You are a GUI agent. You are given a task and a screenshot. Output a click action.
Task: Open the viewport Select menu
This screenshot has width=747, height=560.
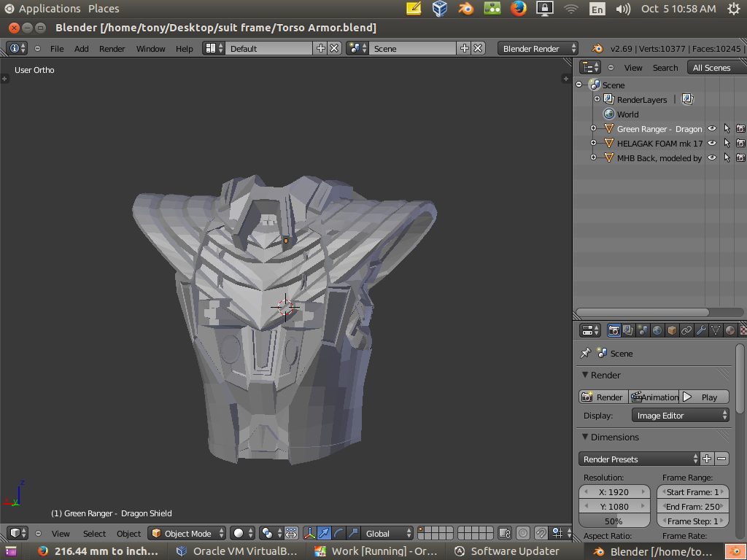click(94, 533)
